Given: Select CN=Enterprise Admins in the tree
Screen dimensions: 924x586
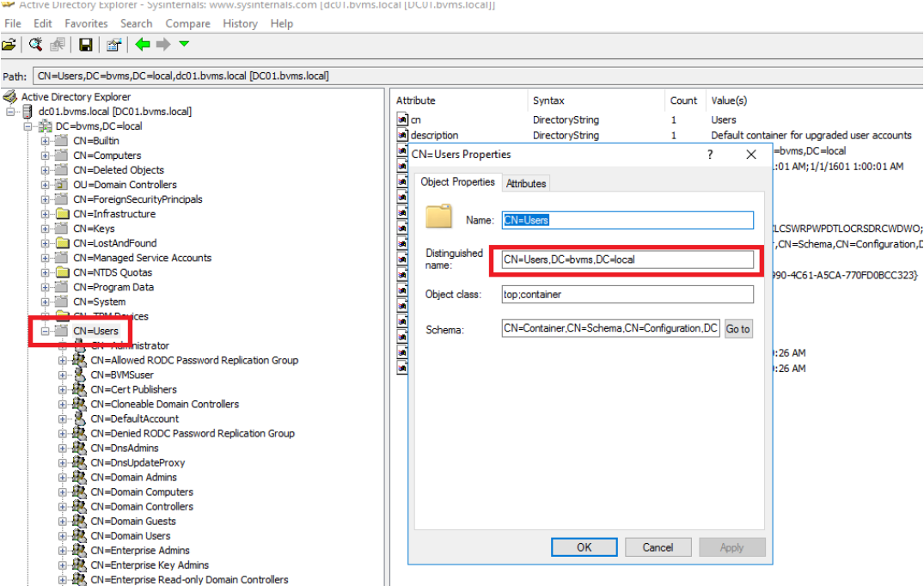Looking at the screenshot, I should [140, 551].
